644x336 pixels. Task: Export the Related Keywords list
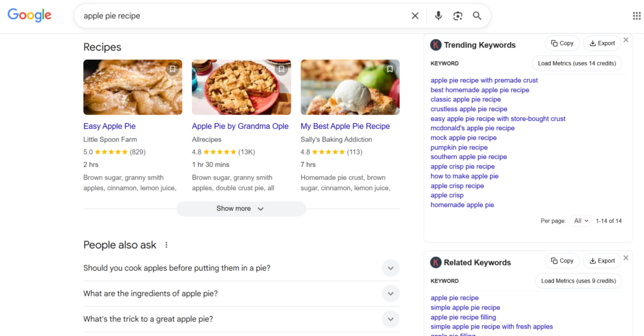click(x=602, y=261)
